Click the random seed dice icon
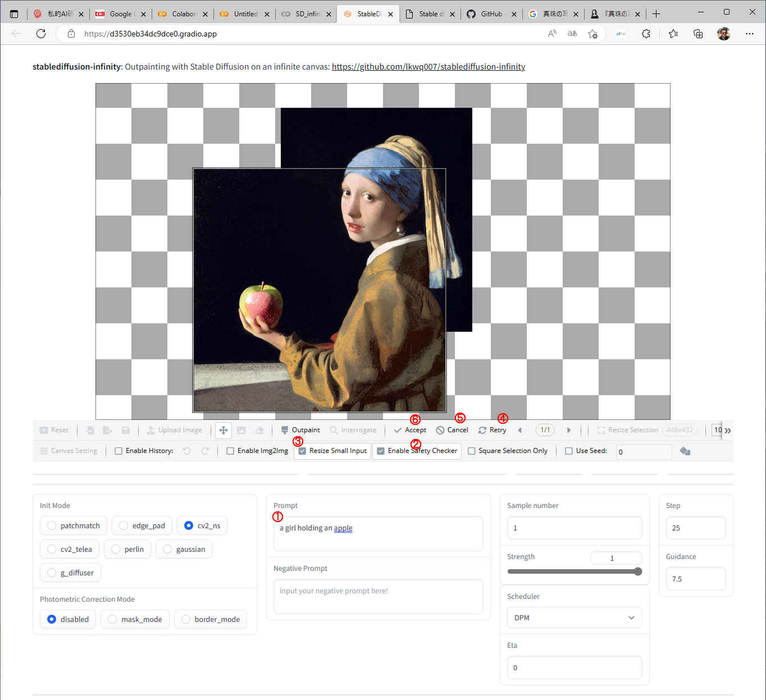 click(685, 451)
